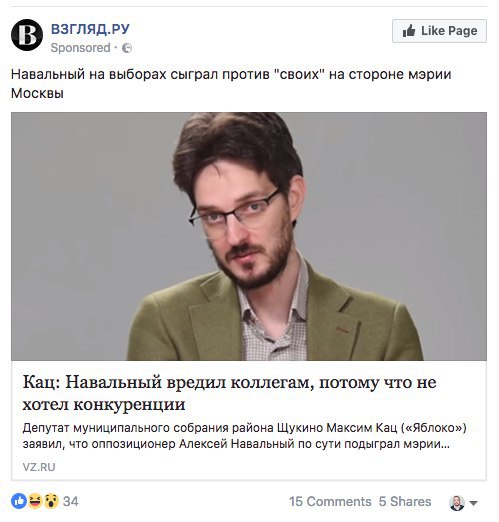Open the ВЗГЛЯД.РУ page name link

click(x=90, y=29)
